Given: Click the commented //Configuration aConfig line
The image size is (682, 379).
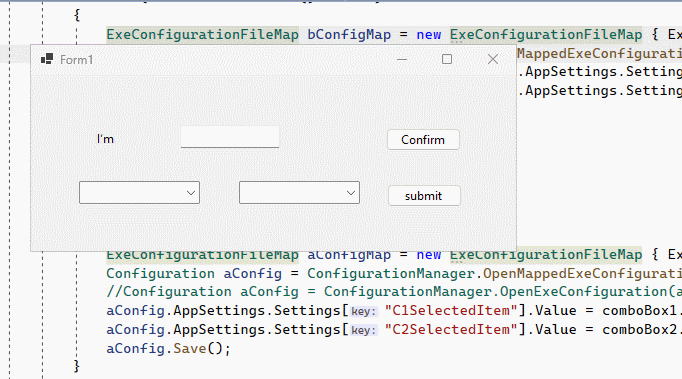Looking at the screenshot, I should click(x=394, y=292).
